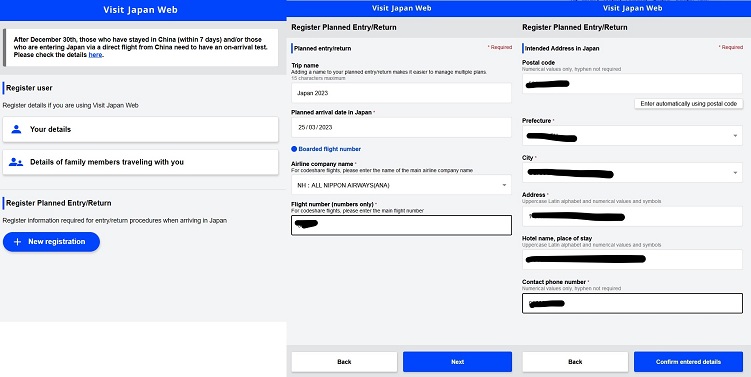
Task: Follow the 'here' link in the notice
Action: [95, 55]
